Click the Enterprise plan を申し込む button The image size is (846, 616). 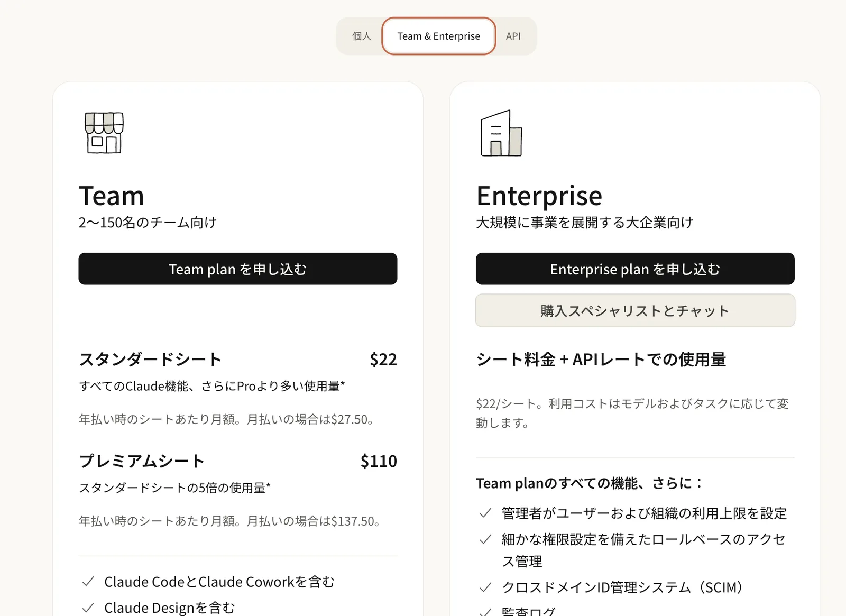point(635,269)
